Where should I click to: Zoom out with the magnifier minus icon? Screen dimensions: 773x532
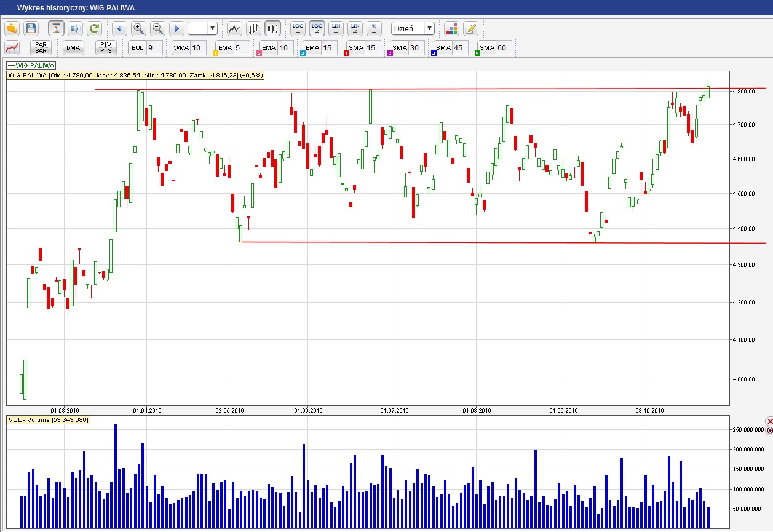click(157, 28)
